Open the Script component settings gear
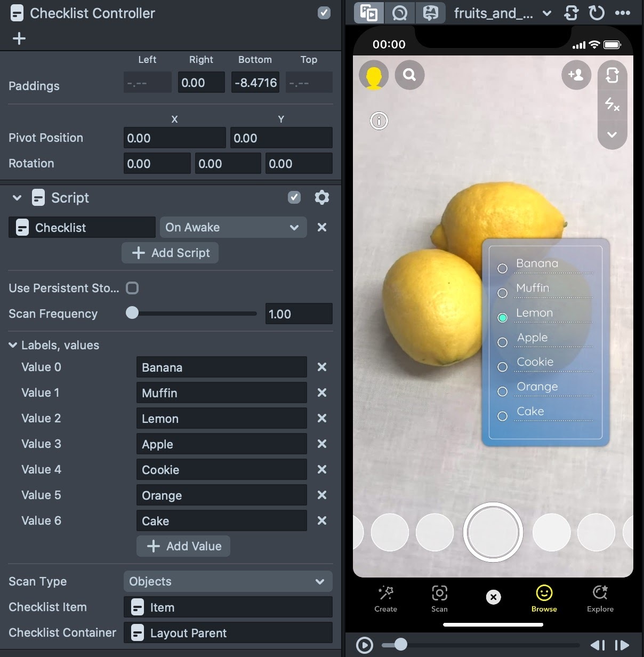The image size is (644, 657). [x=321, y=198]
